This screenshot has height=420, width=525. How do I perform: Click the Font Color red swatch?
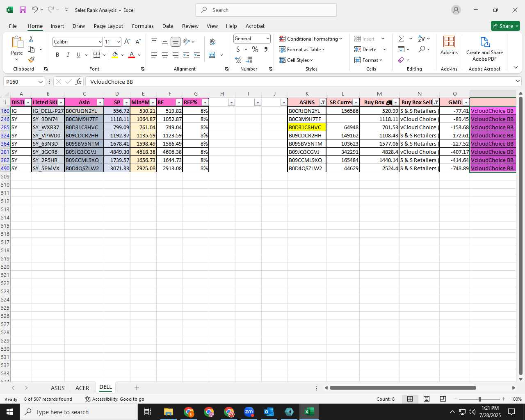click(x=132, y=55)
